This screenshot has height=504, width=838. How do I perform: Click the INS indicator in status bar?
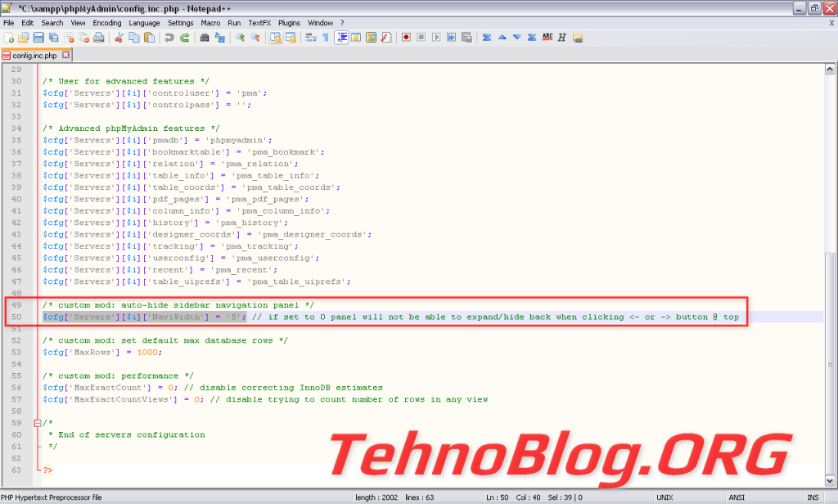[812, 497]
